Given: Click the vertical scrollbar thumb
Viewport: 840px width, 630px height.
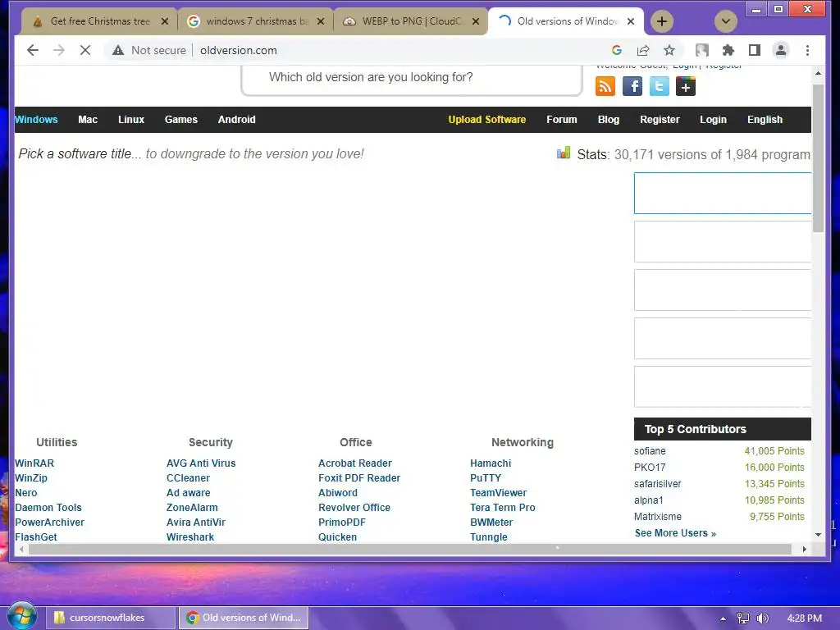Looking at the screenshot, I should tap(818, 158).
